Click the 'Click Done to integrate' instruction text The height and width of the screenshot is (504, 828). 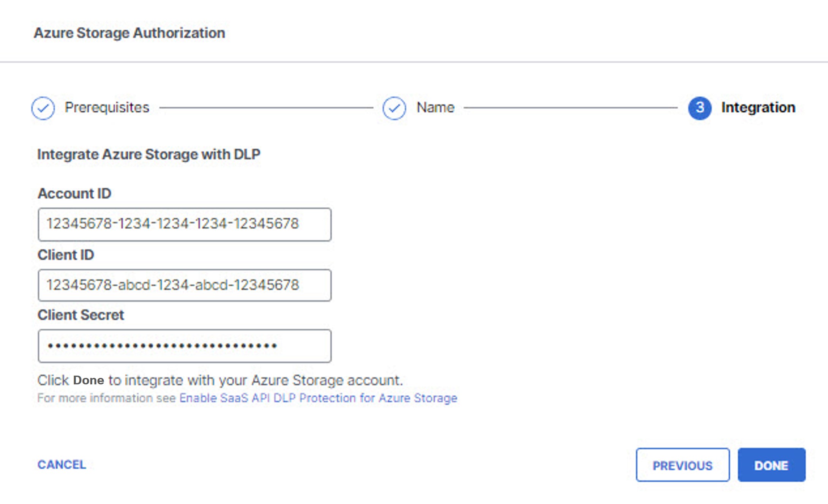(x=220, y=380)
